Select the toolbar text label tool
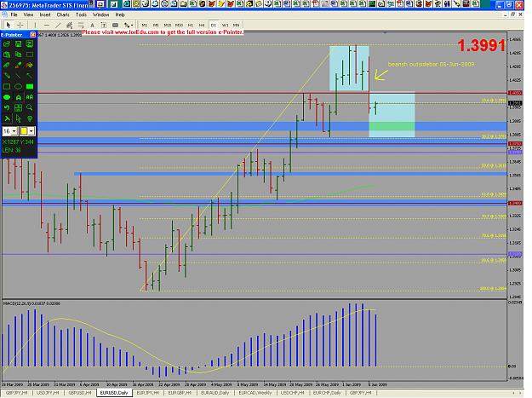The image size is (532, 398). pos(104,25)
